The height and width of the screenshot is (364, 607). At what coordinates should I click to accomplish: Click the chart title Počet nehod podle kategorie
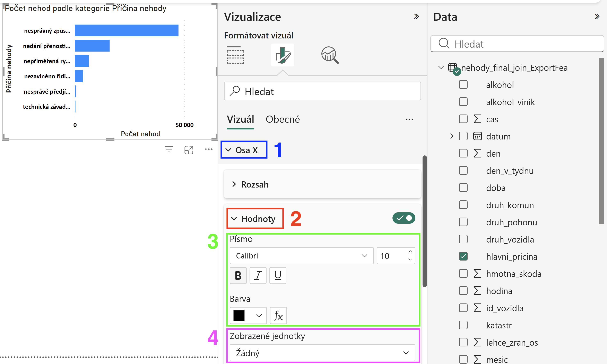(x=86, y=8)
